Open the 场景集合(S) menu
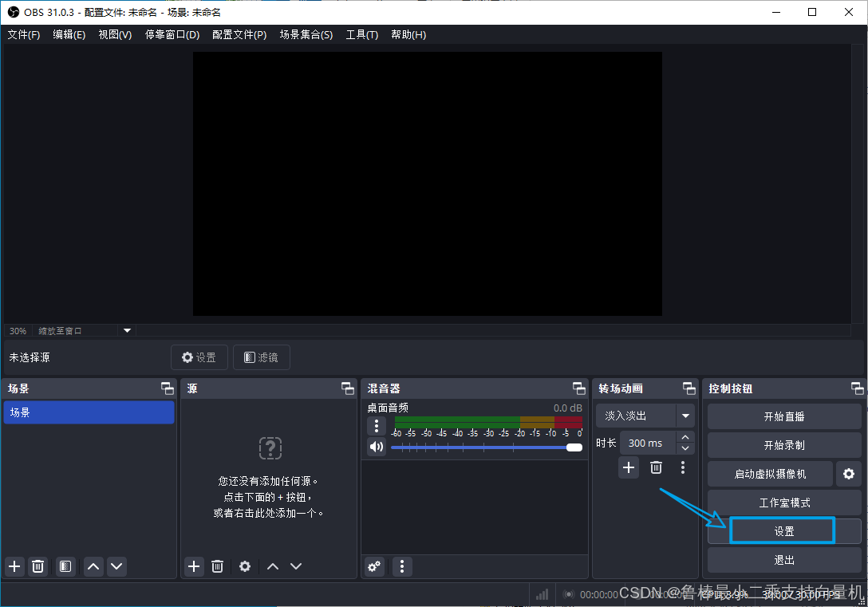Image resolution: width=868 pixels, height=607 pixels. click(306, 35)
